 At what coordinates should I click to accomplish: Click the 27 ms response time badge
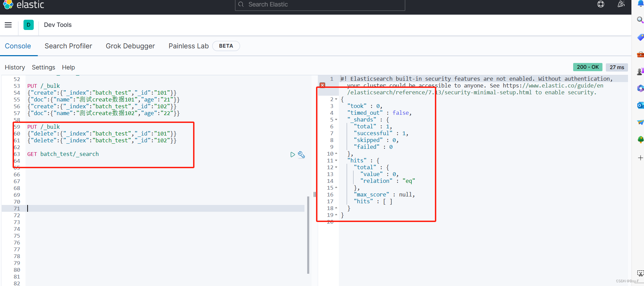617,67
